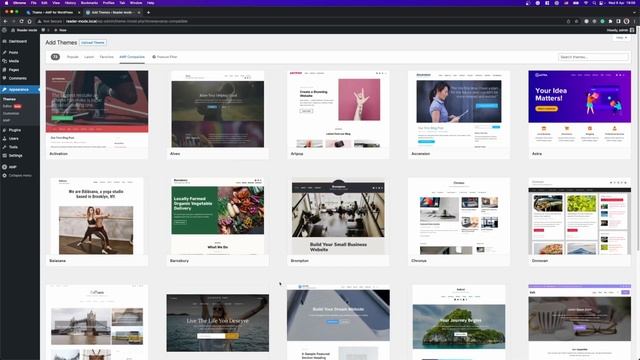Open the Help dropdown tab
640x360 pixels.
pos(621,38)
